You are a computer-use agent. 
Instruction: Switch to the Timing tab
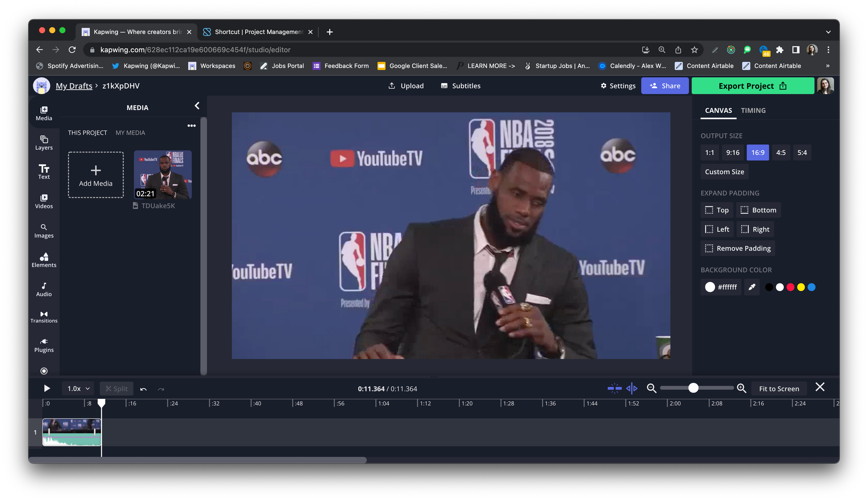point(753,110)
